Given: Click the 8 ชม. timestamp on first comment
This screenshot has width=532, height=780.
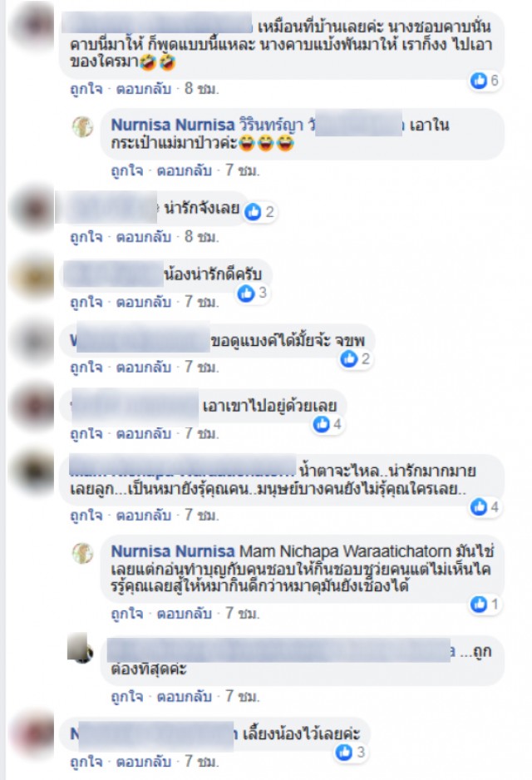Looking at the screenshot, I should point(202,89).
